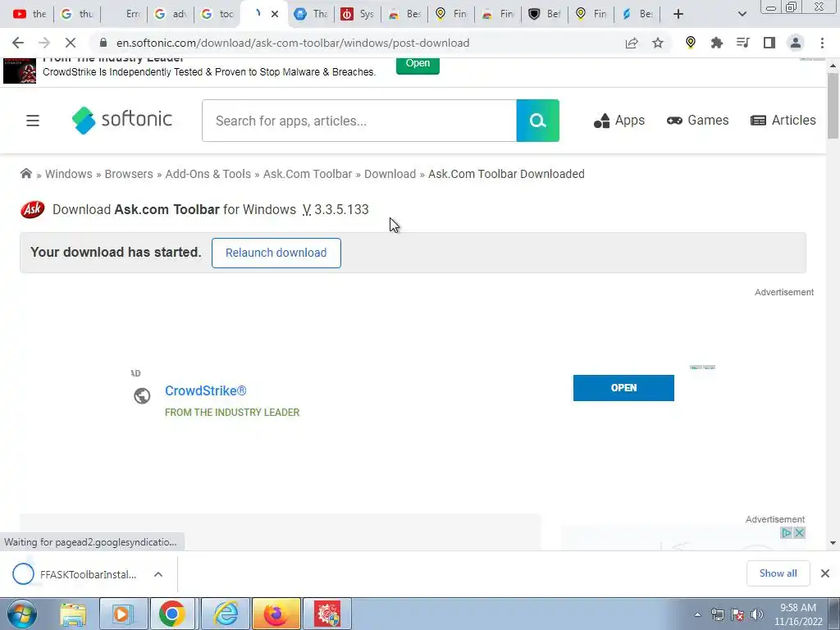Open the Games section
This screenshot has width=840, height=630.
click(x=697, y=121)
